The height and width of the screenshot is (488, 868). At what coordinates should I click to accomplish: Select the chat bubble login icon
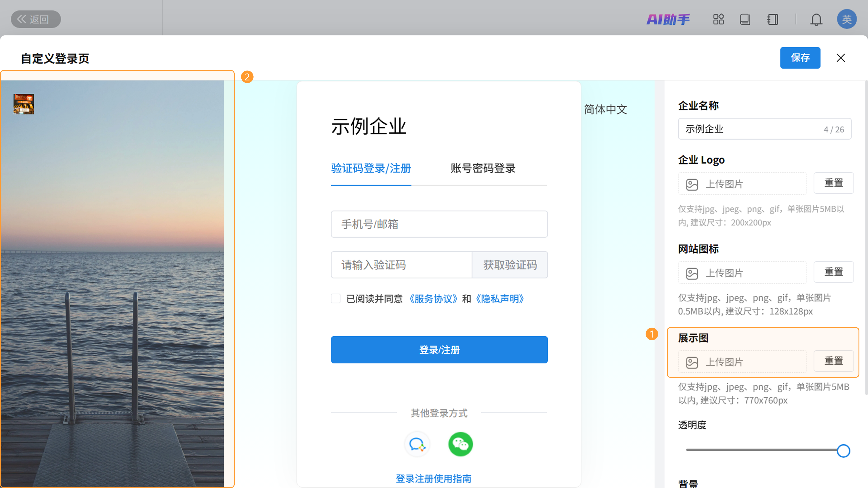[417, 444]
